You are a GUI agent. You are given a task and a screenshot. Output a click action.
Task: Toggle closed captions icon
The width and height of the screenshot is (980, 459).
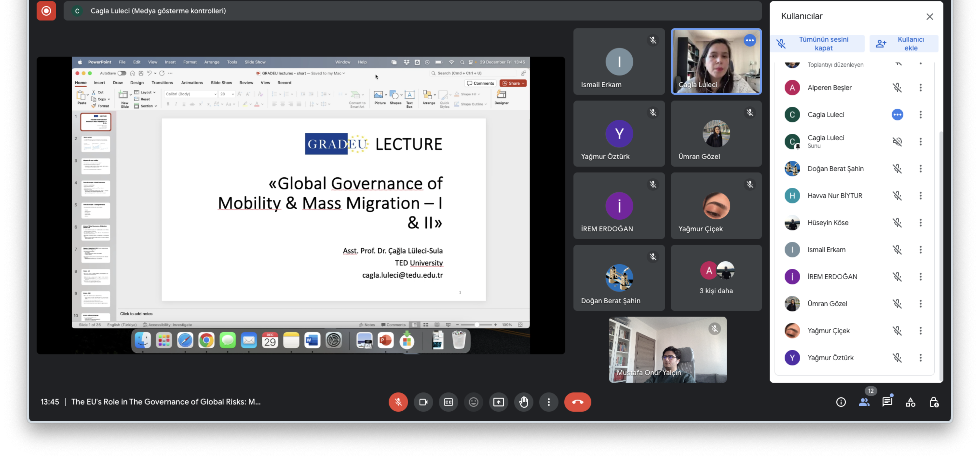tap(448, 402)
